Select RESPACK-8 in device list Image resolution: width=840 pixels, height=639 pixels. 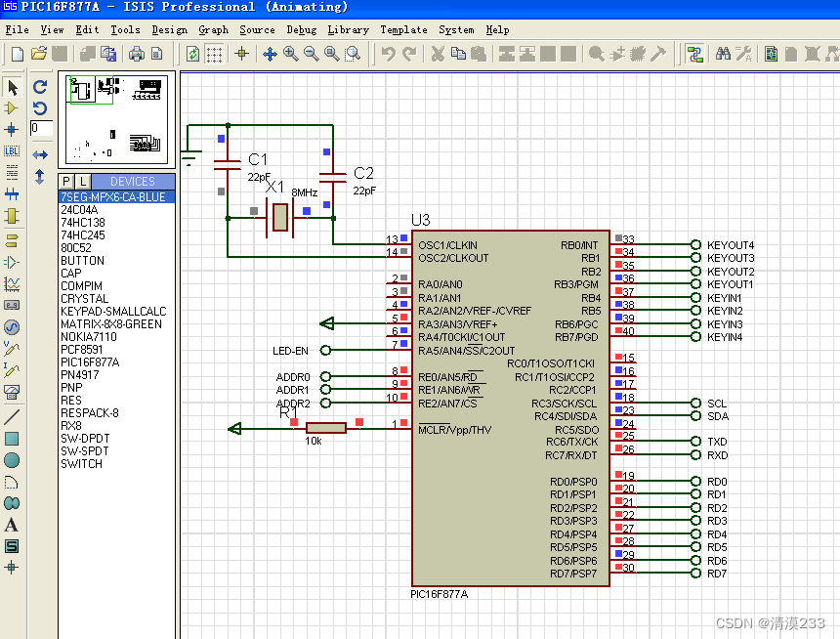(117, 413)
